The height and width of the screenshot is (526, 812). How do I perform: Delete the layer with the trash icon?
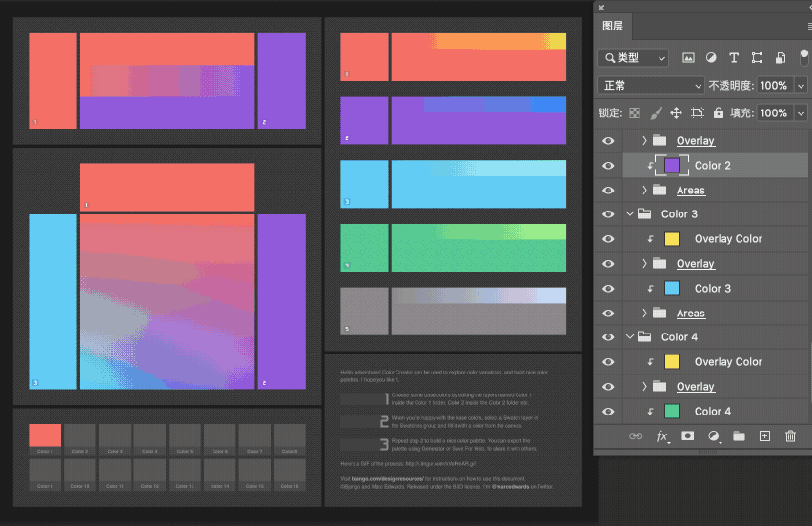click(790, 436)
